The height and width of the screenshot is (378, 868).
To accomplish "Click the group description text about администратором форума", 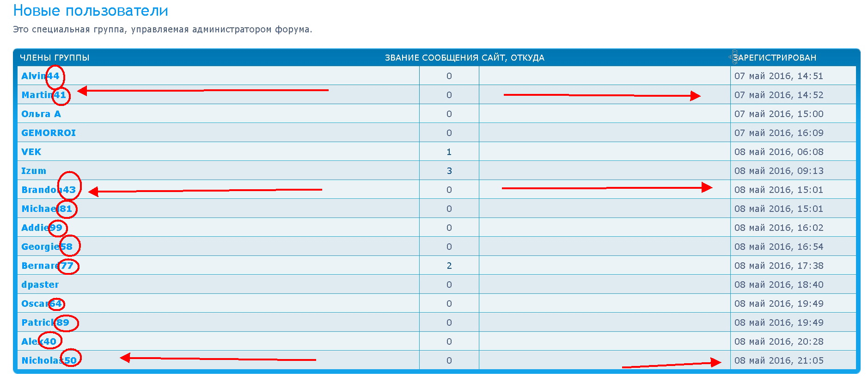I will [163, 30].
